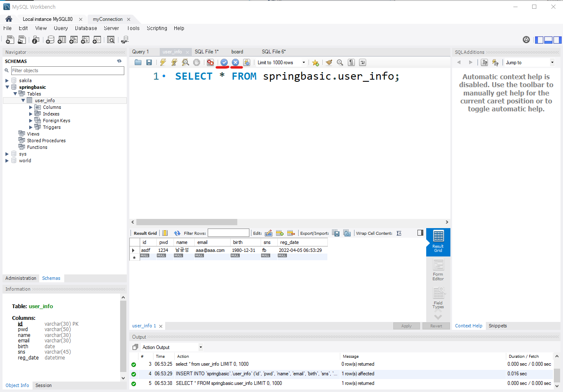Switch to the myConnection tab
Screen dimensions: 563x392
[x=108, y=19]
